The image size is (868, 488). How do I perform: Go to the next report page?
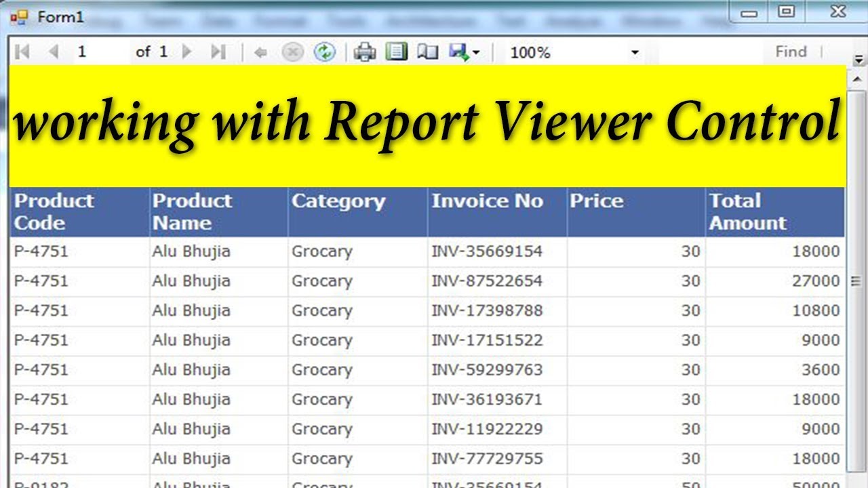pyautogui.click(x=188, y=52)
